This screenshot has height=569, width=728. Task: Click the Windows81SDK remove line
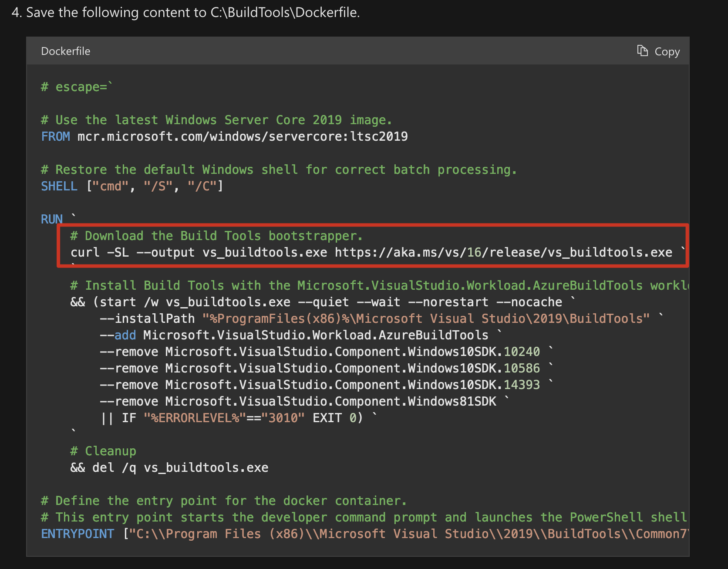click(298, 401)
